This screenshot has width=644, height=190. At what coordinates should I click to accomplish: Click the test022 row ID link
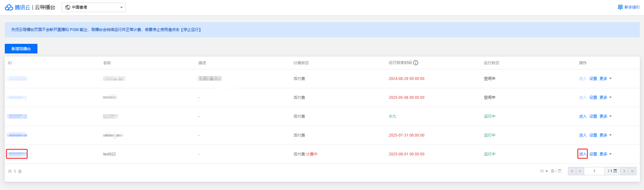click(17, 154)
